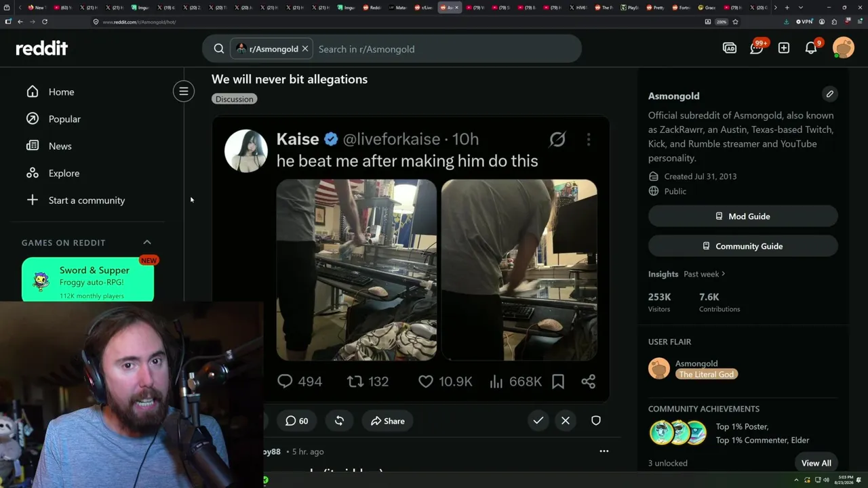Image resolution: width=868 pixels, height=488 pixels.
Task: Open the Asmongold user flair avatar
Action: (659, 369)
